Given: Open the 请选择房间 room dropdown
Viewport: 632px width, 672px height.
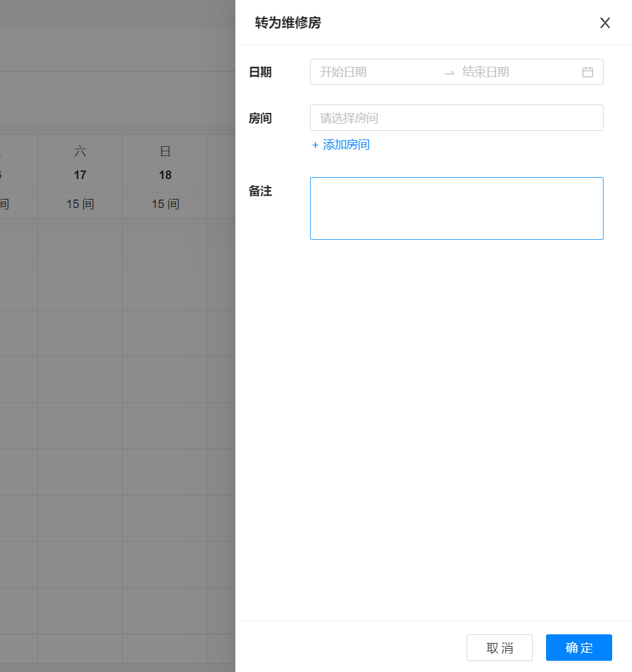Looking at the screenshot, I should [x=456, y=118].
